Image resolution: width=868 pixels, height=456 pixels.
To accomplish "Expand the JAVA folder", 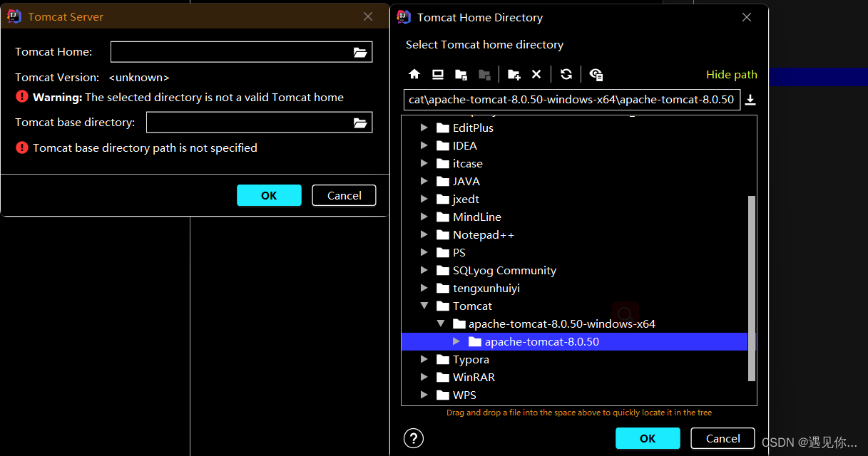I will [424, 182].
